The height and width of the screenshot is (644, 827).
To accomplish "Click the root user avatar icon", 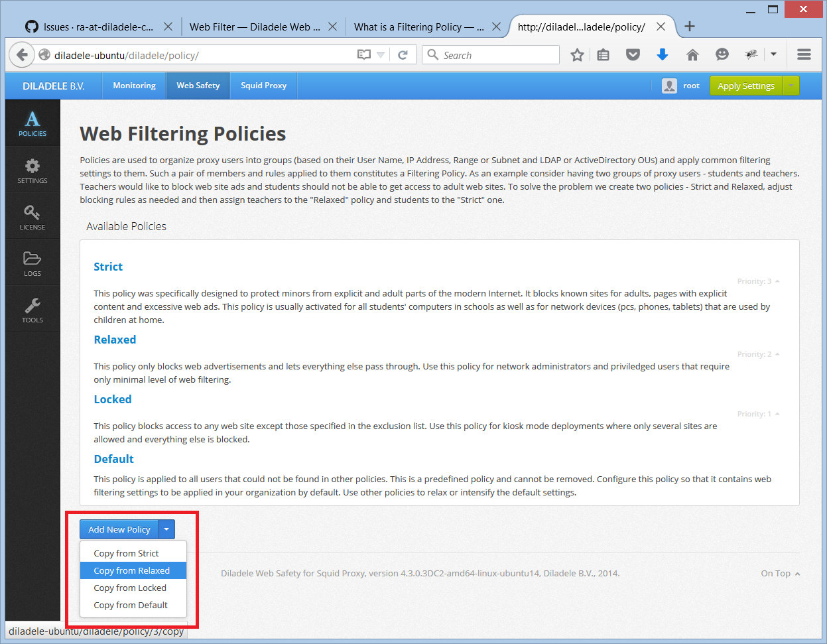I will [669, 86].
